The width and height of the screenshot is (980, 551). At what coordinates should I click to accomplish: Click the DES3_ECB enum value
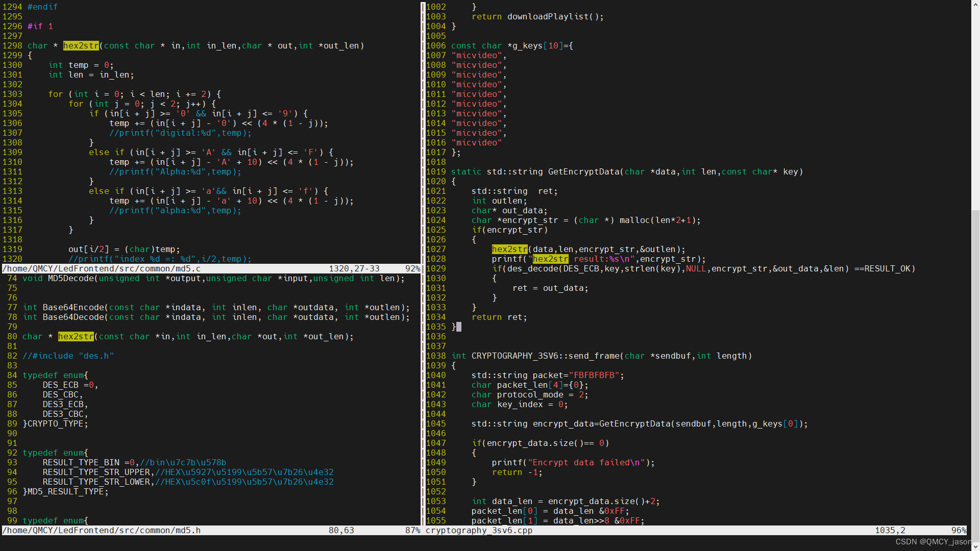[x=63, y=405]
